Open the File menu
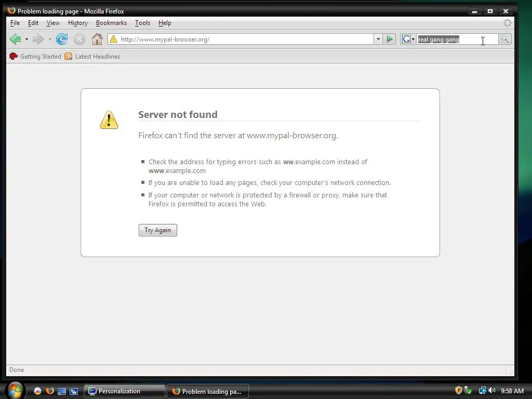Viewport: 532px width, 399px height. pyautogui.click(x=15, y=23)
